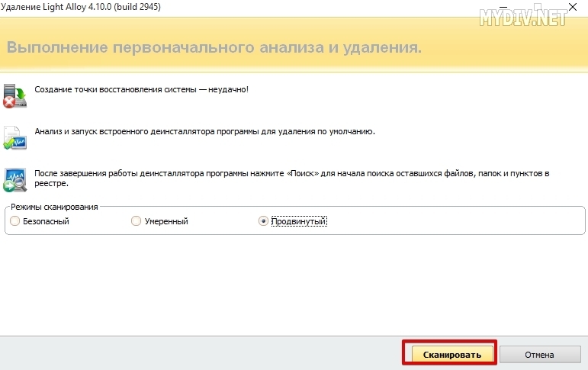
Task: Click the Безопасный label text
Action: (x=46, y=221)
